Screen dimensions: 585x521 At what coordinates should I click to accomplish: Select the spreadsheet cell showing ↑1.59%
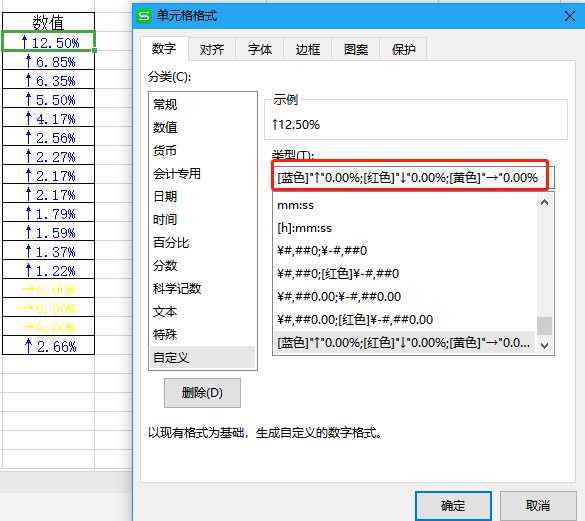click(x=49, y=232)
